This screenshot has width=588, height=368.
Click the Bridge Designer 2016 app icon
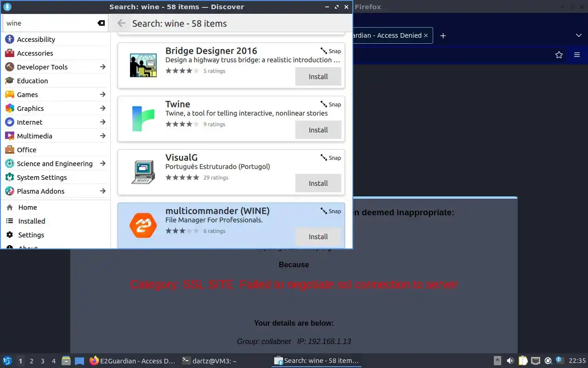coord(143,66)
